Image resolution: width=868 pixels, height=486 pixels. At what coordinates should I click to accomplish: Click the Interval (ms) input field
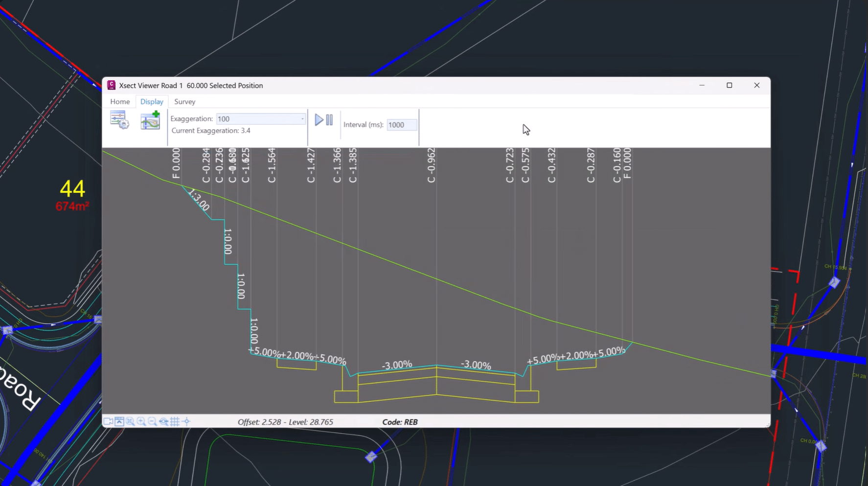402,125
